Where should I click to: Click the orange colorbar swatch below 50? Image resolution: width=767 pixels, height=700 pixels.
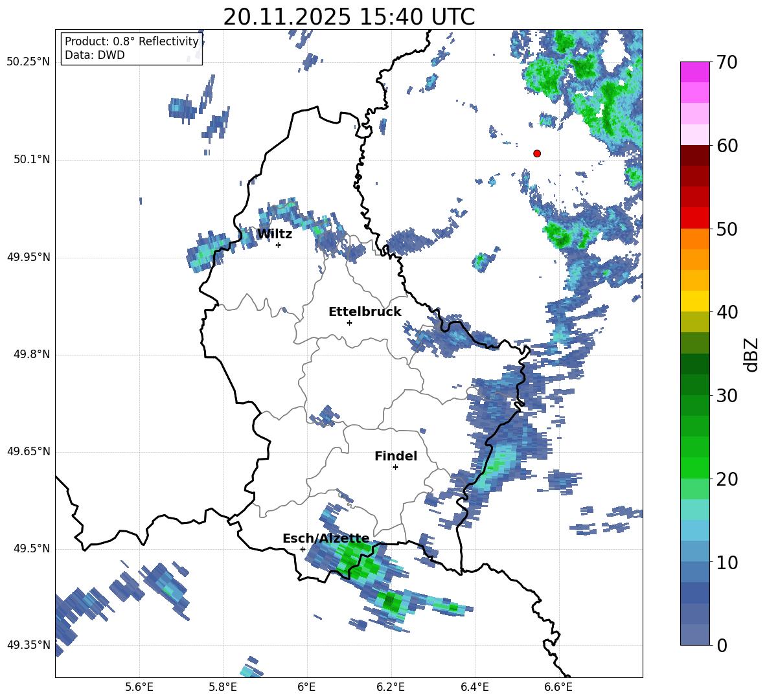[x=694, y=239]
